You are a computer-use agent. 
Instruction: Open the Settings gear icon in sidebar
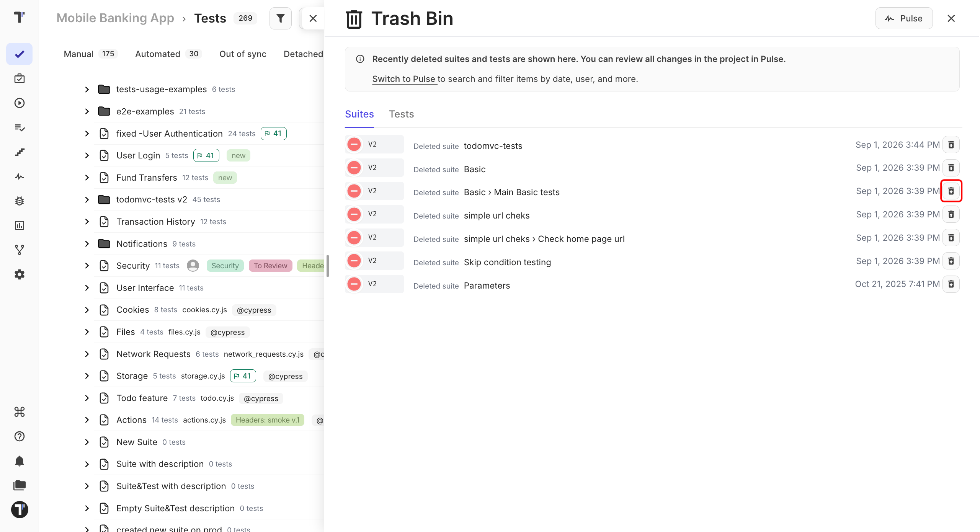click(x=20, y=274)
